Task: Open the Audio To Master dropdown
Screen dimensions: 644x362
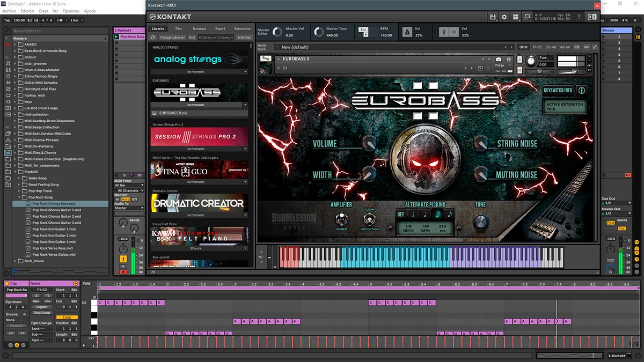Action: coord(129,208)
